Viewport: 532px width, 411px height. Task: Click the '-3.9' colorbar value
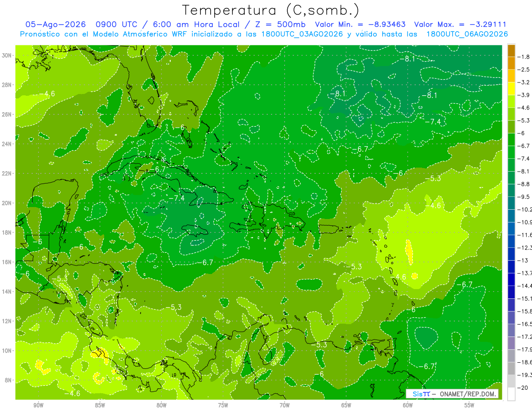[x=524, y=95]
